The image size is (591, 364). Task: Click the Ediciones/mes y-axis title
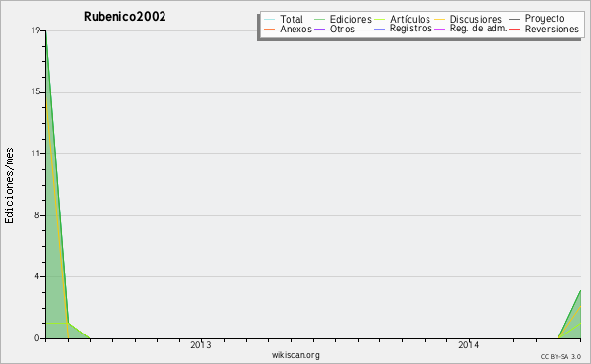[x=10, y=186]
